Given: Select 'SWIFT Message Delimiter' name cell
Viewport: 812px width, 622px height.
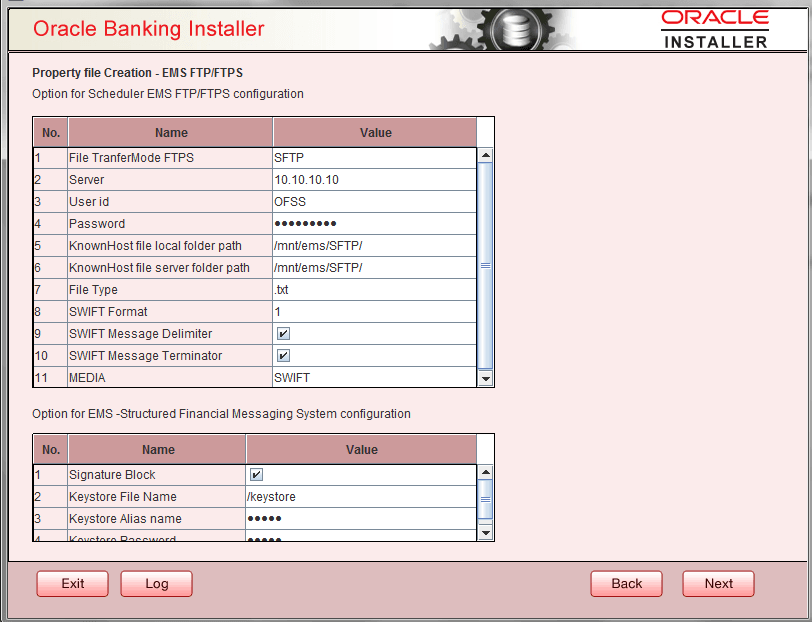Looking at the screenshot, I should pyautogui.click(x=170, y=334).
